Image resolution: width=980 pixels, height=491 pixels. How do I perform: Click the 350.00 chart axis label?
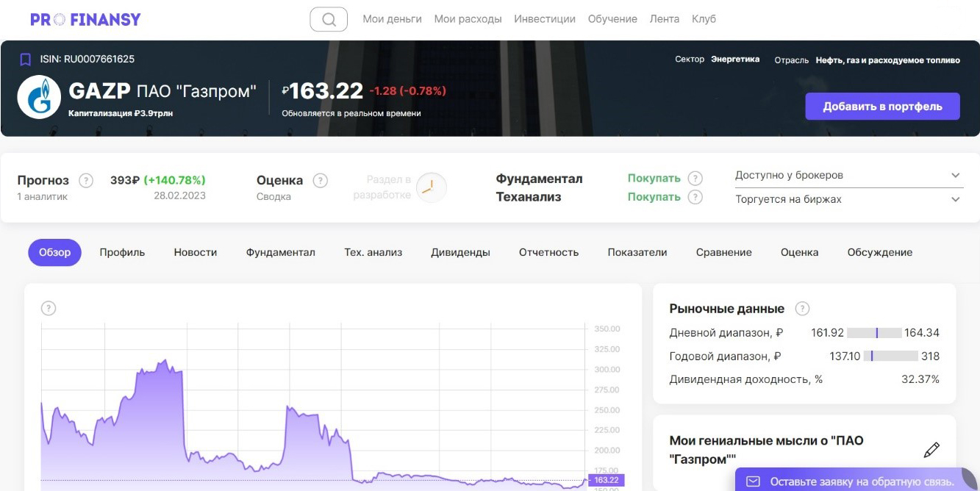pos(607,329)
